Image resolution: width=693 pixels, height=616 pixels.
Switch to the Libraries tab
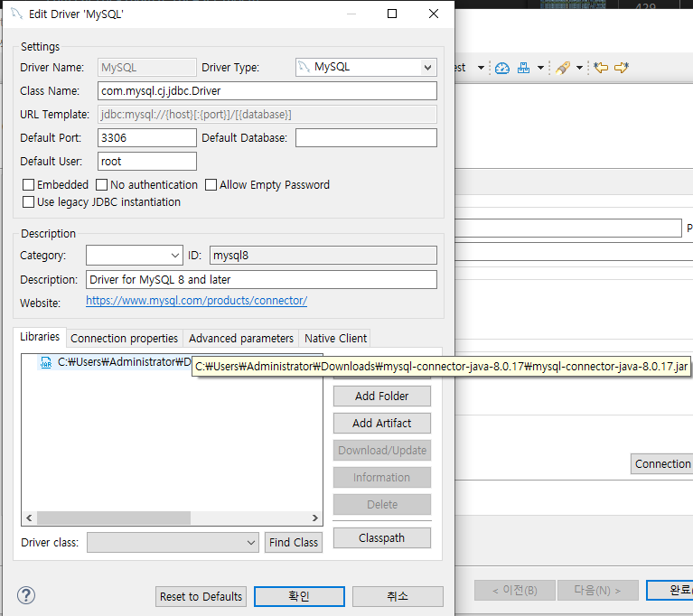[40, 337]
